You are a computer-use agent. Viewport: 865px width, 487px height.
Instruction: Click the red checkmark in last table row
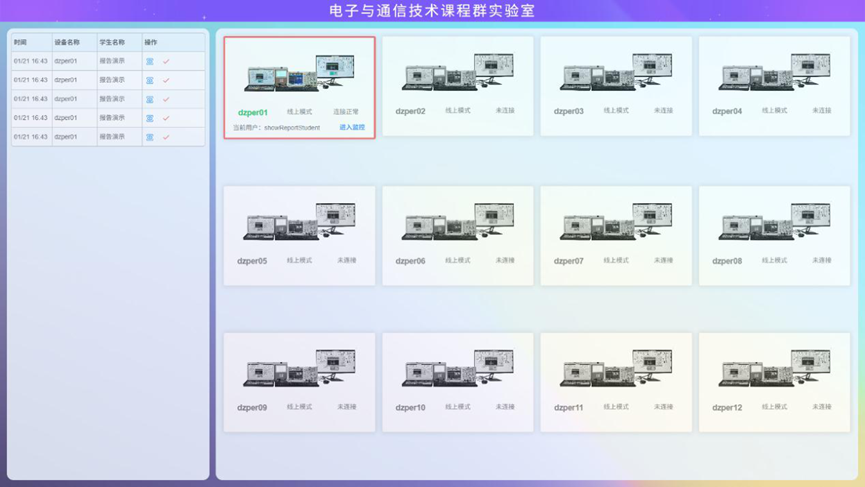(x=166, y=137)
